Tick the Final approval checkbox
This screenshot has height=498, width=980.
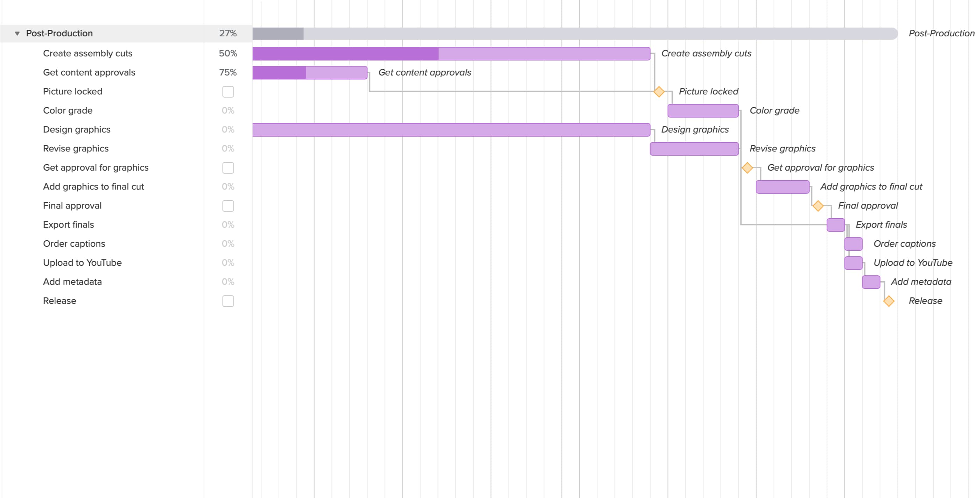click(228, 206)
